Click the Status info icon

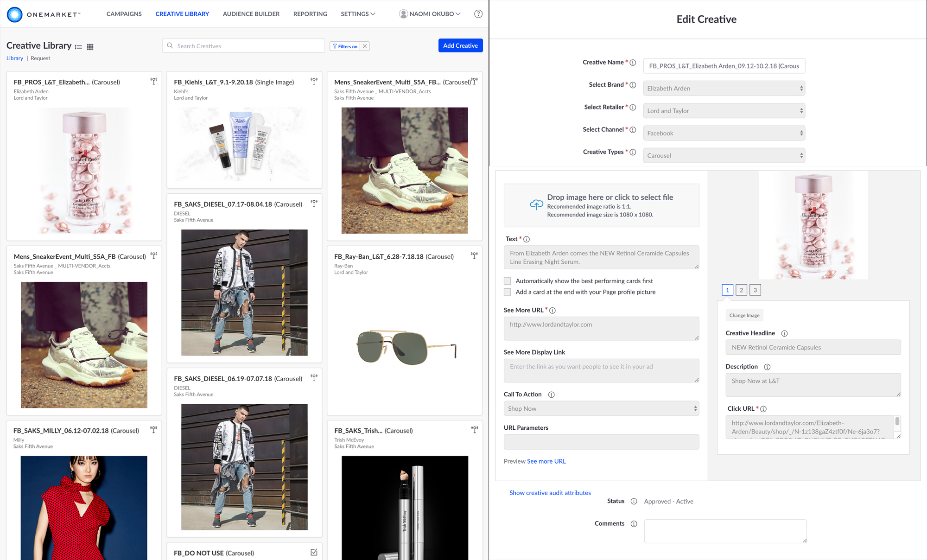click(634, 501)
